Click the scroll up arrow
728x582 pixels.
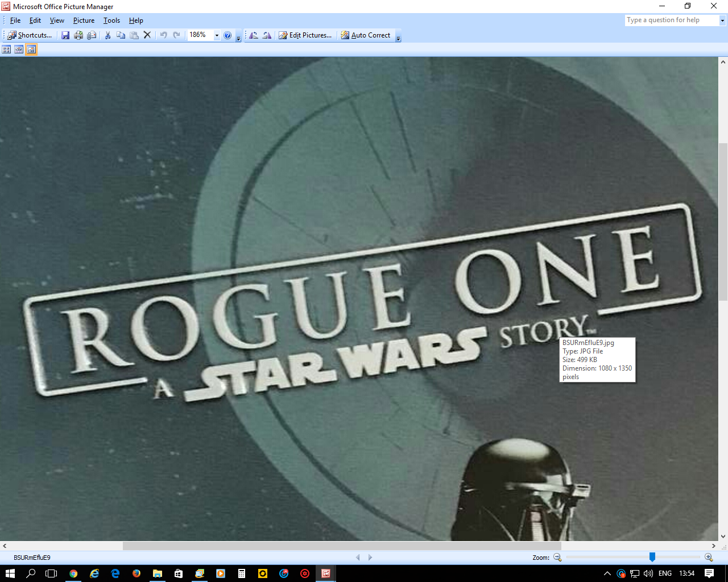click(x=723, y=61)
